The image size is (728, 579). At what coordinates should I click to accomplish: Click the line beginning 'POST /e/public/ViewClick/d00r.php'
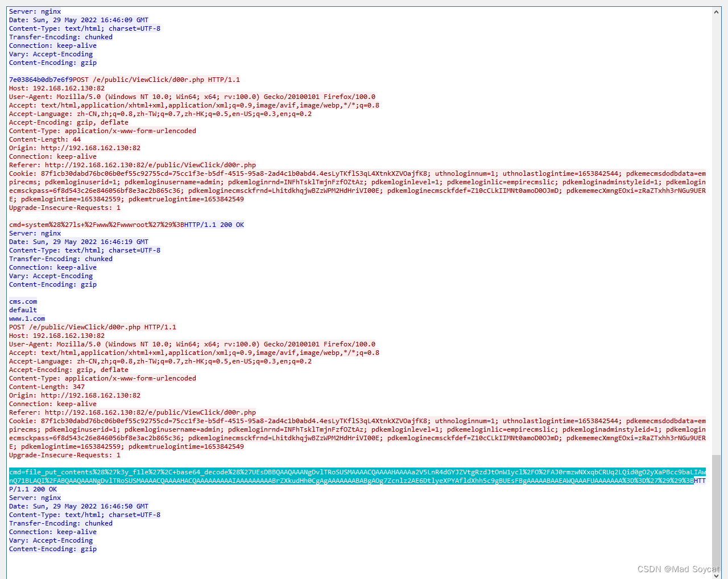pyautogui.click(x=93, y=327)
